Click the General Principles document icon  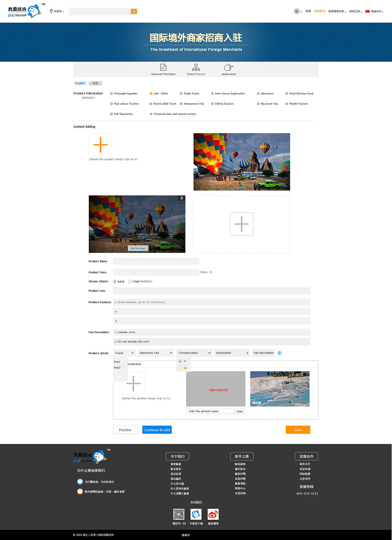[x=164, y=67]
